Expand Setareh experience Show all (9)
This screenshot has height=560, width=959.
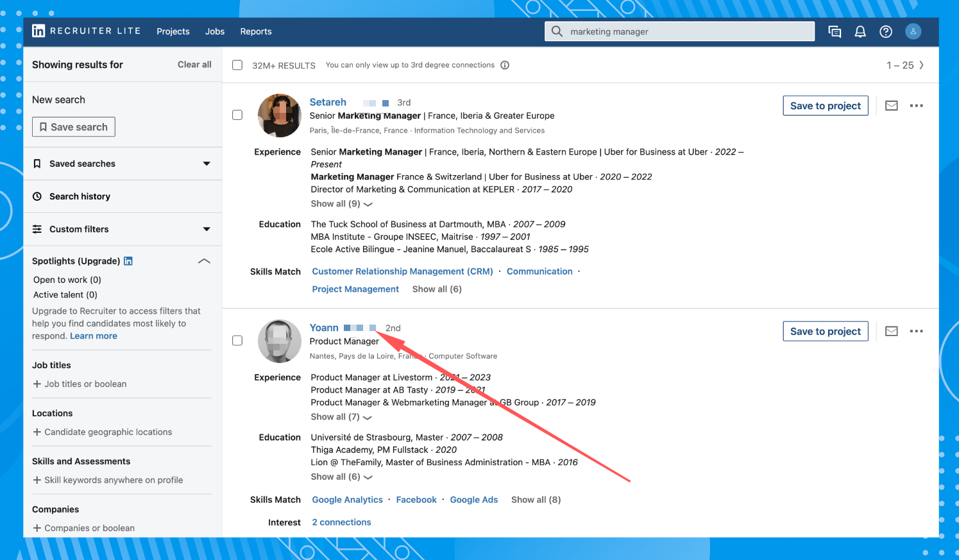(341, 204)
